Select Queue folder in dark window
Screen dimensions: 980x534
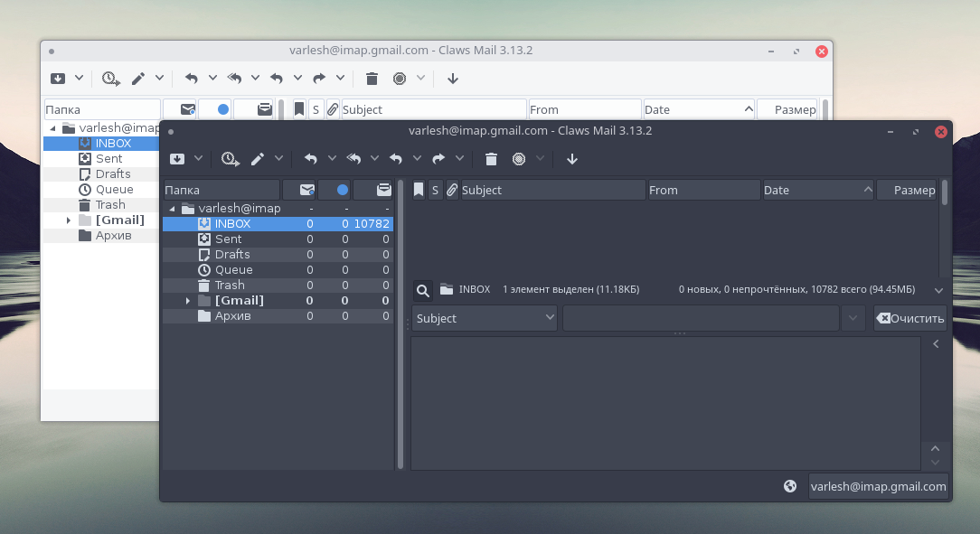point(278,270)
